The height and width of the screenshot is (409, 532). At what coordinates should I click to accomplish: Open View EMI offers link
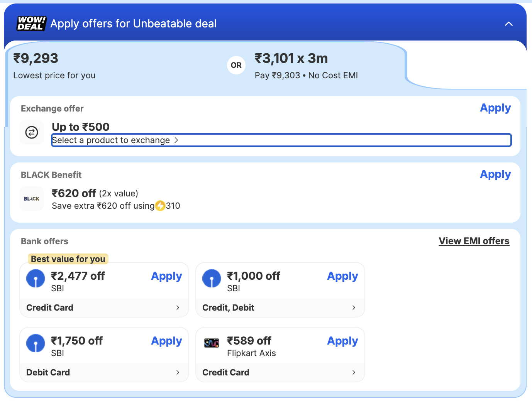[x=474, y=241]
